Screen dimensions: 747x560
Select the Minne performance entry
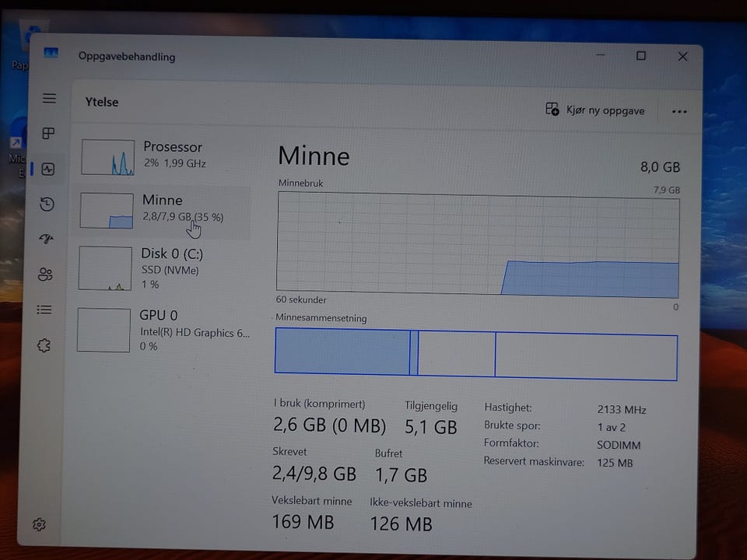point(164,210)
